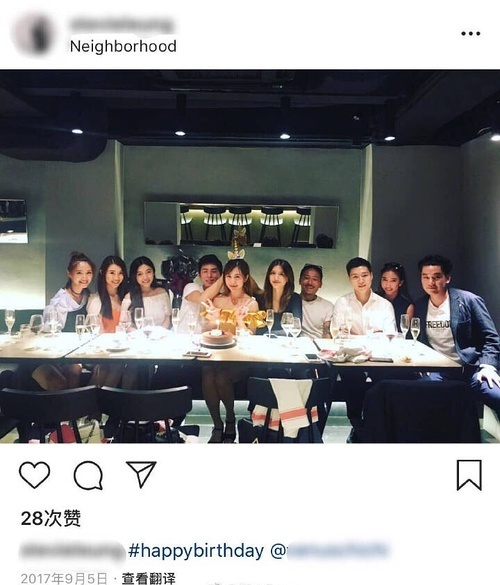Screen dimensions: 500x585
Task: Click the 2017年9月5日 post date
Action: (x=64, y=578)
